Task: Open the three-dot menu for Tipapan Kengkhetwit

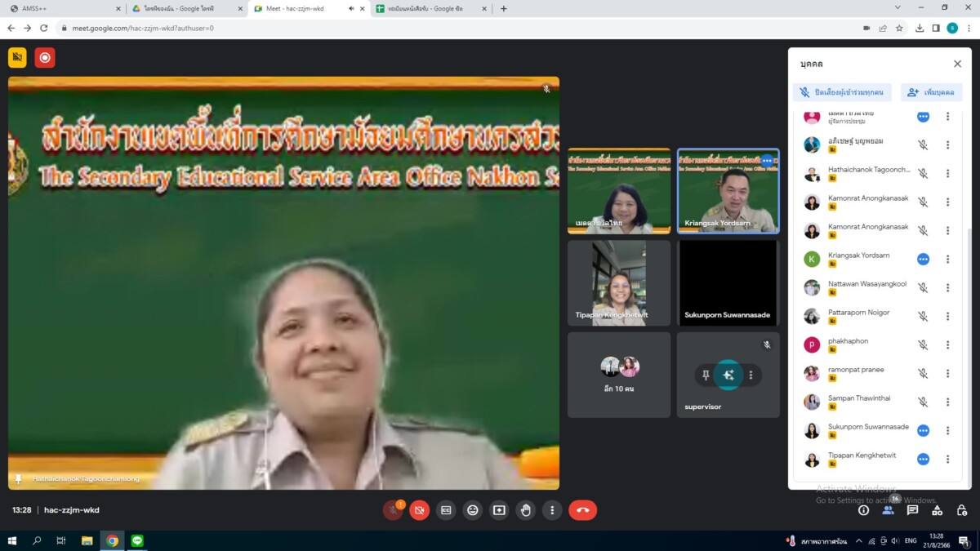Action: click(x=947, y=460)
